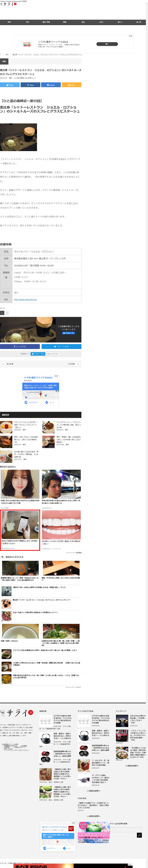Viewport: 148px width, 868px height.
Task: Click the Facebook Share button below the date
Action: [30, 85]
